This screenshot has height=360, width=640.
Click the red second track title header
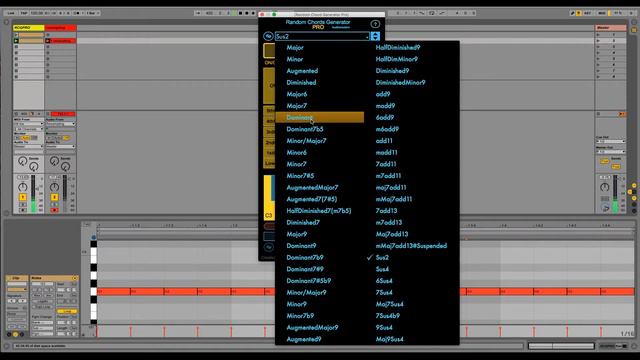60,28
